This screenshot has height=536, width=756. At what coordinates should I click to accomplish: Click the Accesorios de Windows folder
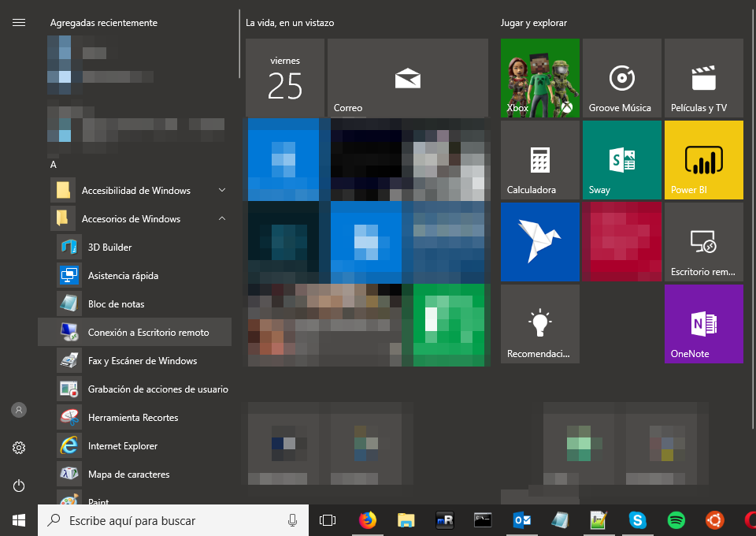coord(135,218)
